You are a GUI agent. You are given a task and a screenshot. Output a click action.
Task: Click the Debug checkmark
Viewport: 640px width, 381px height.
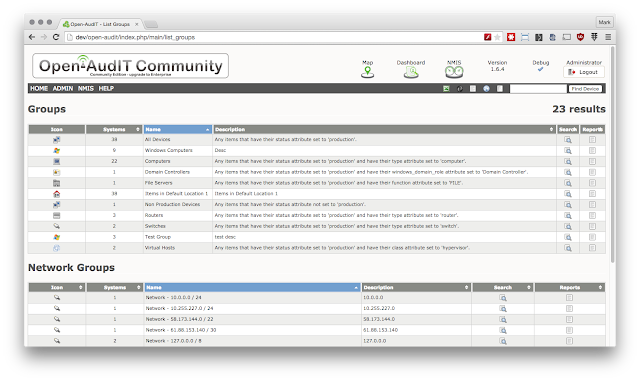click(540, 69)
